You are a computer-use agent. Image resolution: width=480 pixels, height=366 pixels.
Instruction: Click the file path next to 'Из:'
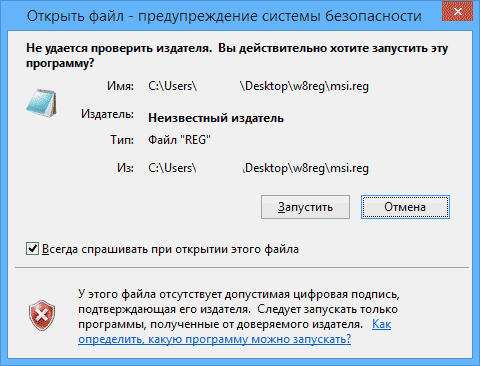click(x=258, y=168)
